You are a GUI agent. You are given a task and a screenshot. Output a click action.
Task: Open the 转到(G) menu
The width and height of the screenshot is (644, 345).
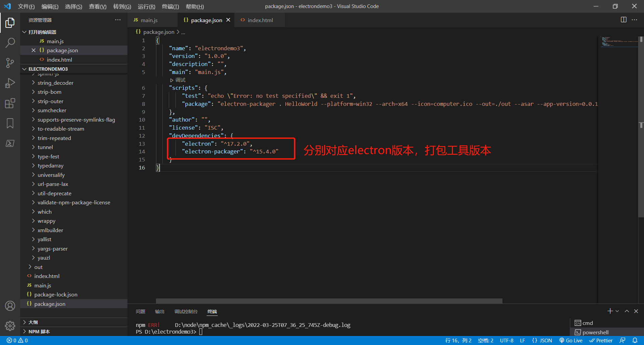tap(122, 6)
